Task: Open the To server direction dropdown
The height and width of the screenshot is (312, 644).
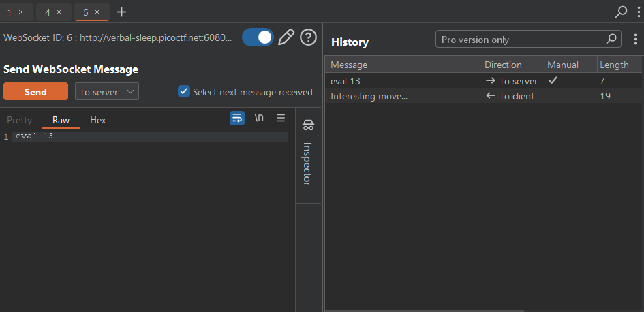Action: coord(107,91)
